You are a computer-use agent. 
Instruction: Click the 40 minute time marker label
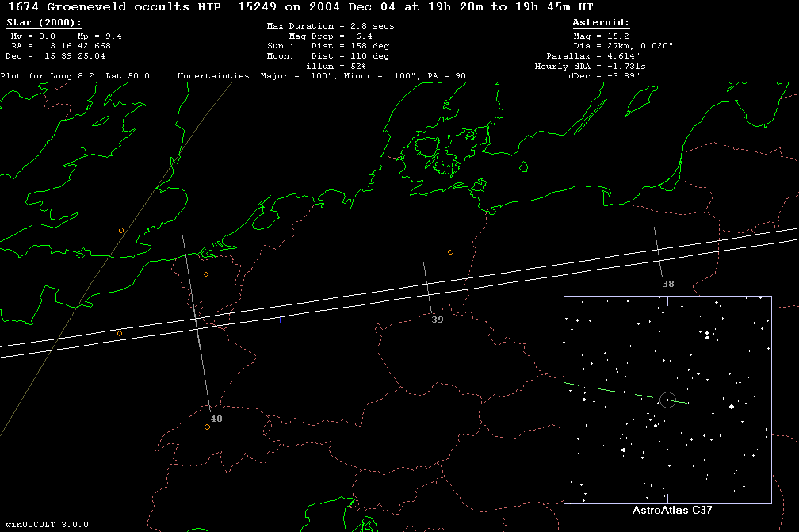216,419
